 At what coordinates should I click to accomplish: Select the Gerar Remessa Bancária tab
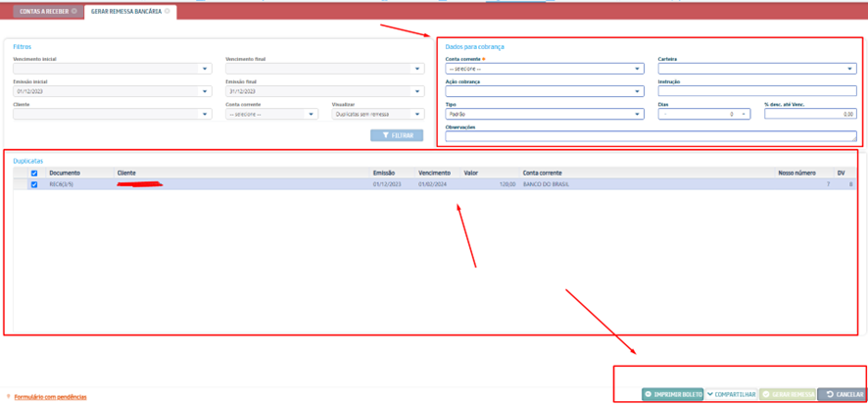point(125,12)
